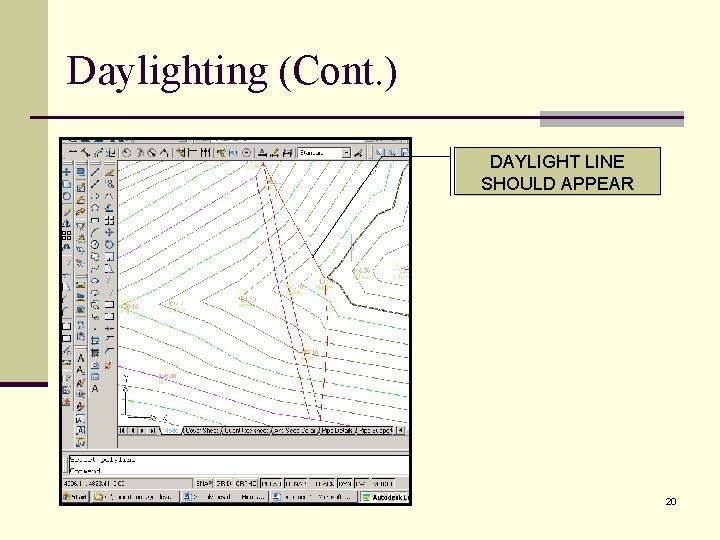The height and width of the screenshot is (540, 720).
Task: Click the Explode modify tool
Action: pos(108,365)
